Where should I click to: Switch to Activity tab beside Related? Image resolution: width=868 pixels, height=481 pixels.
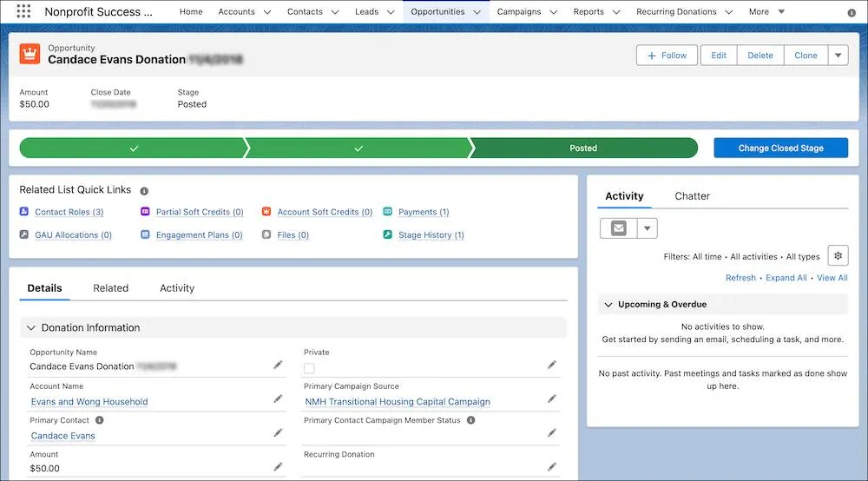click(x=177, y=288)
